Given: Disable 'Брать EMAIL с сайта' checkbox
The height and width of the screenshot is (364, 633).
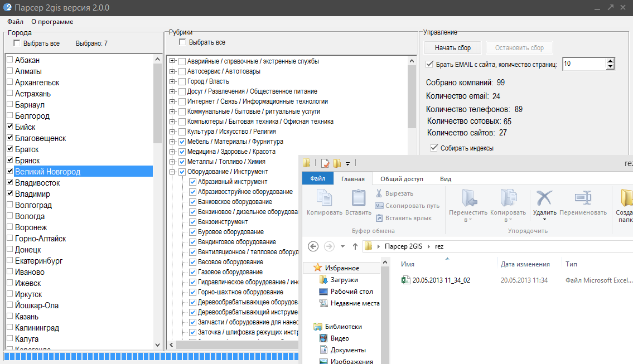Looking at the screenshot, I should click(x=429, y=64).
